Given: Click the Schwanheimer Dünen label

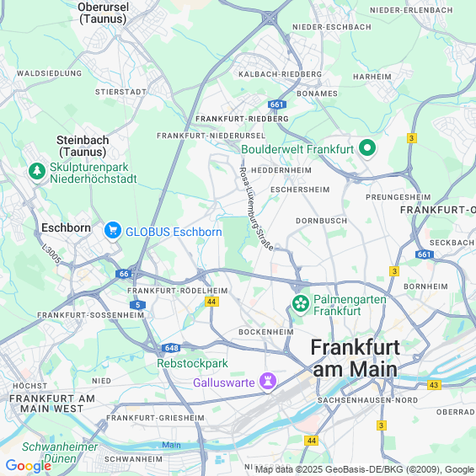Looking at the screenshot, I should coord(60,452).
